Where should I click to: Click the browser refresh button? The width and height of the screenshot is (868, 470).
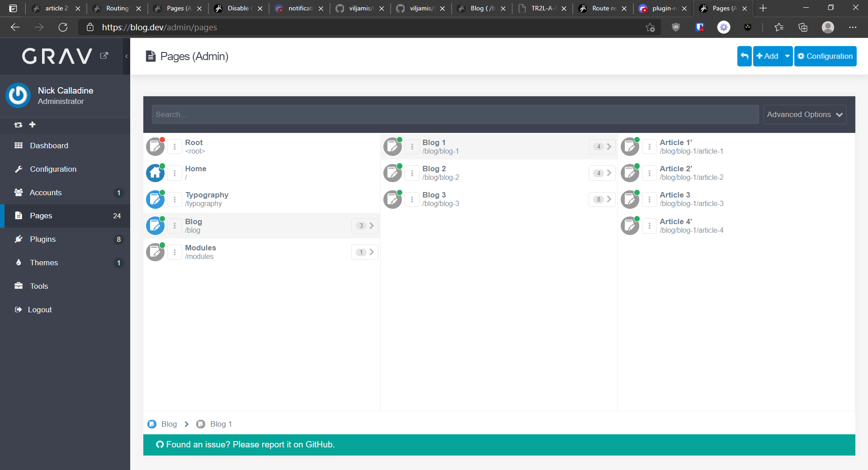point(63,27)
